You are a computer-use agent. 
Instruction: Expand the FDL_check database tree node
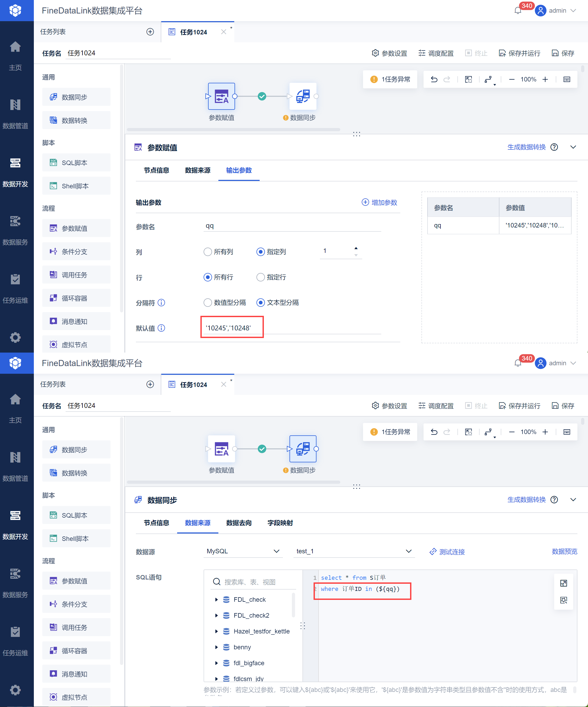point(217,600)
